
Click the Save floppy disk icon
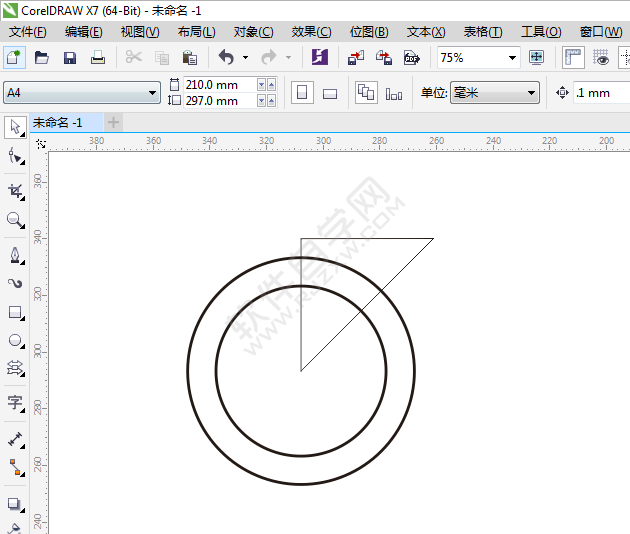(x=69, y=58)
